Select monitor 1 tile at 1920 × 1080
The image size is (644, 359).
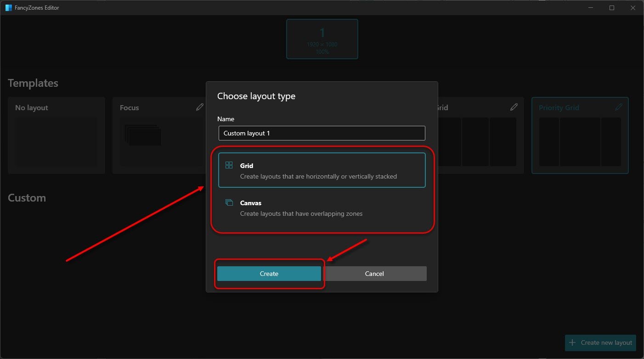click(322, 39)
